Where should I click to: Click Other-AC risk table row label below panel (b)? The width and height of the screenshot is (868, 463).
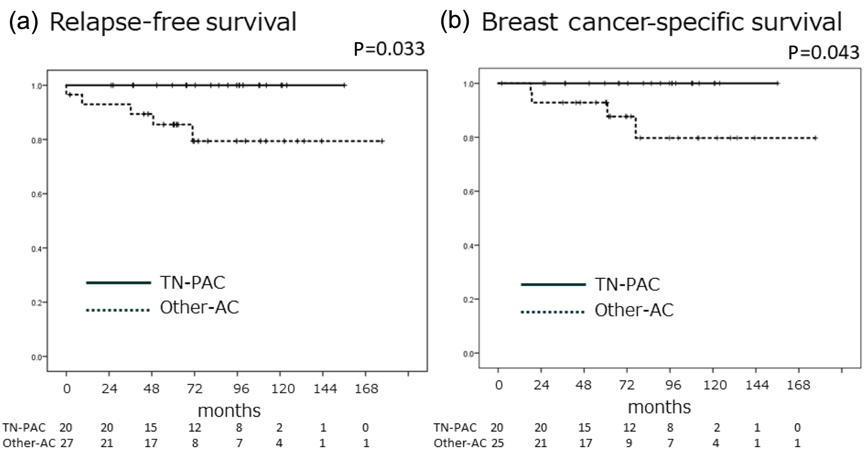[460, 443]
